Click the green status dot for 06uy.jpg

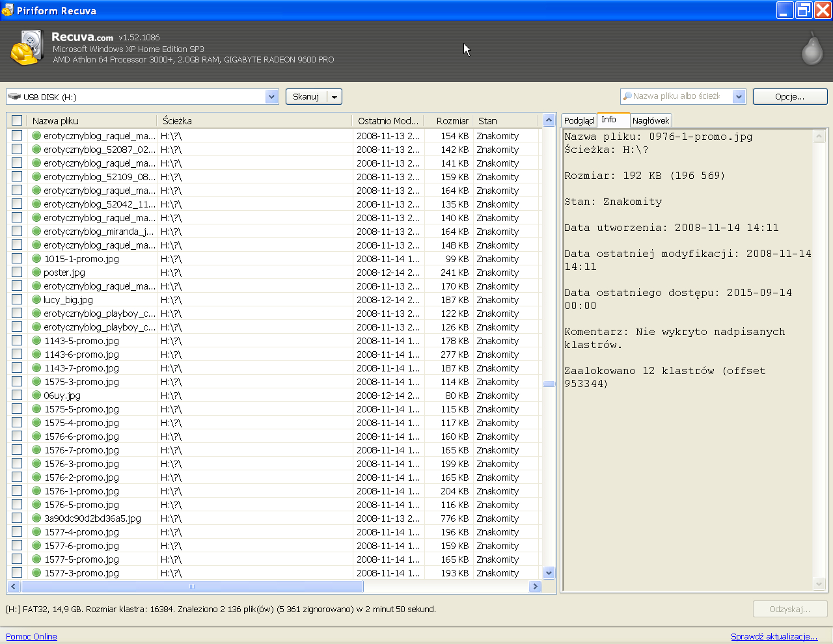36,396
